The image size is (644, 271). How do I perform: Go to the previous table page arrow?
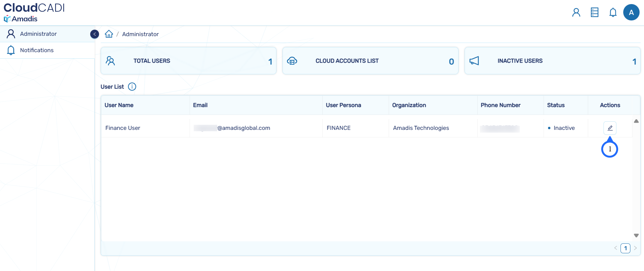(x=615, y=248)
